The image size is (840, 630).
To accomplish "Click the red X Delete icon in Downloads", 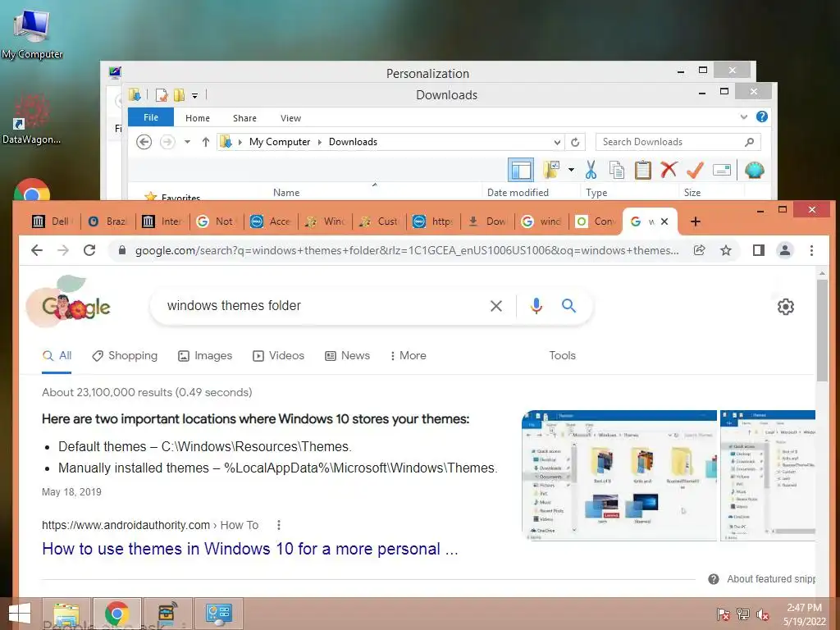I will (669, 171).
